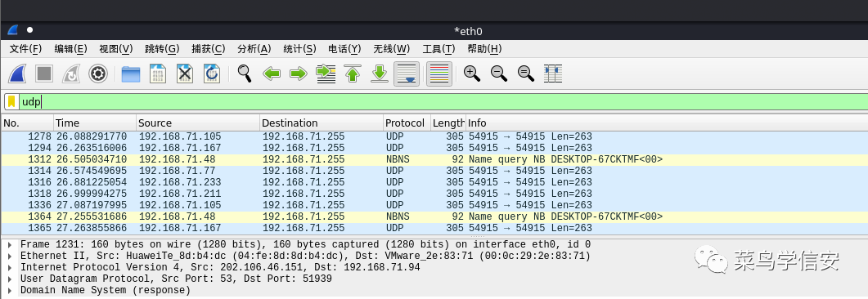Open the 文件(F) menu
The width and height of the screenshot is (868, 299).
click(x=25, y=49)
